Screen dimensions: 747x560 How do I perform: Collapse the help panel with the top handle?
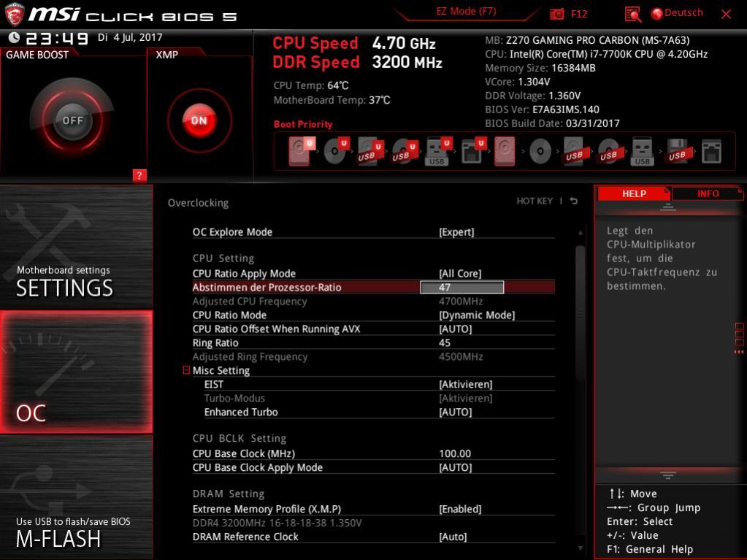pos(668,207)
